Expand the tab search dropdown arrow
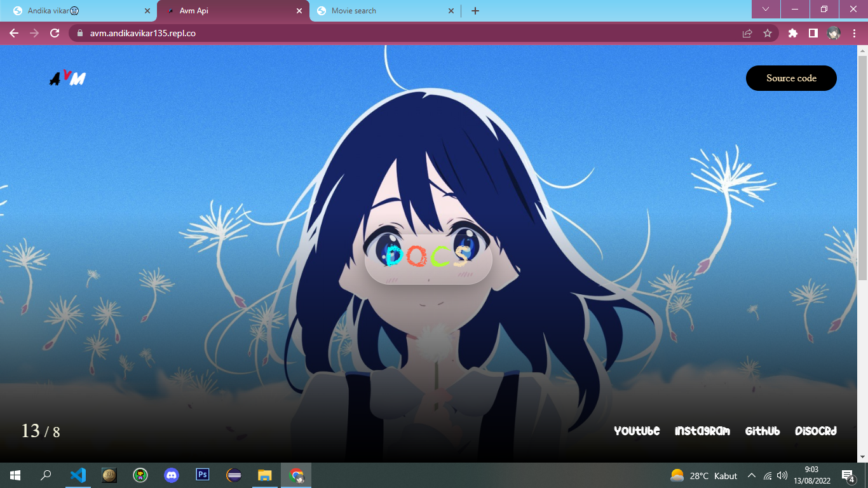This screenshot has height=488, width=868. coord(766,10)
